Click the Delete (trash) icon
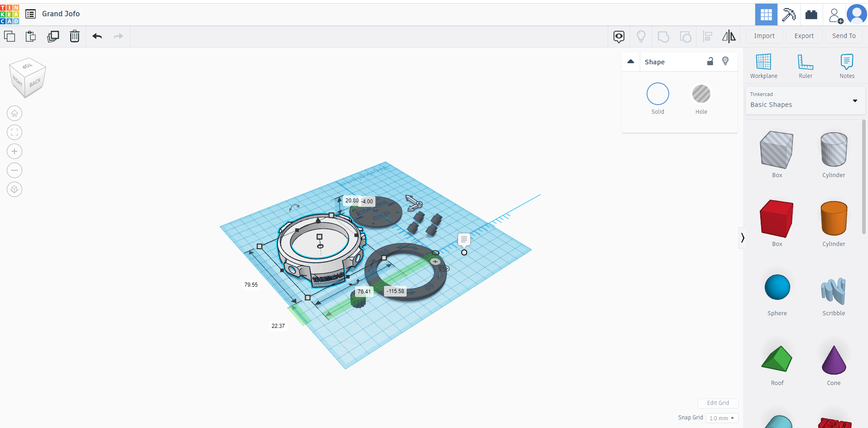Image resolution: width=868 pixels, height=428 pixels. click(x=75, y=36)
